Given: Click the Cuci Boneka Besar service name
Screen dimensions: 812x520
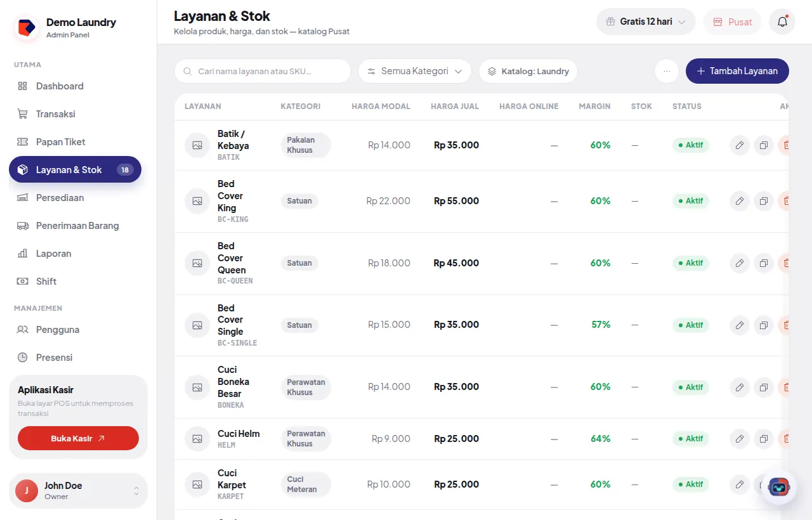Looking at the screenshot, I should pyautogui.click(x=233, y=382).
